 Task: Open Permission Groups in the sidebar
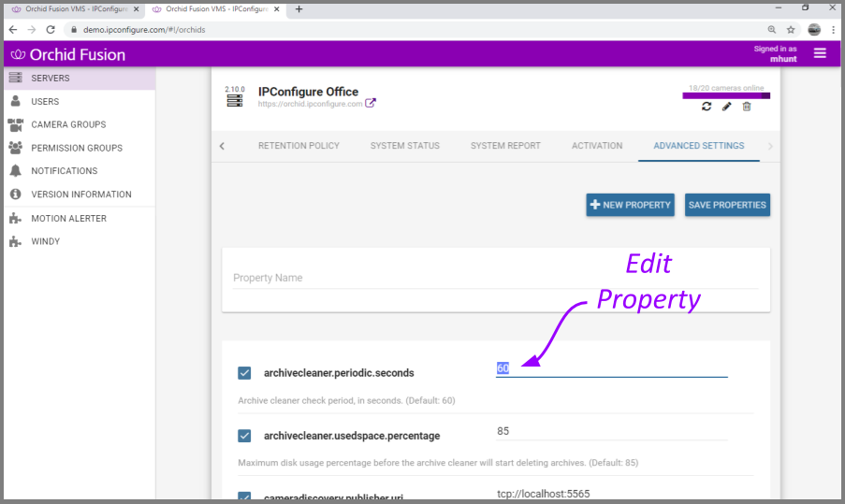click(77, 148)
